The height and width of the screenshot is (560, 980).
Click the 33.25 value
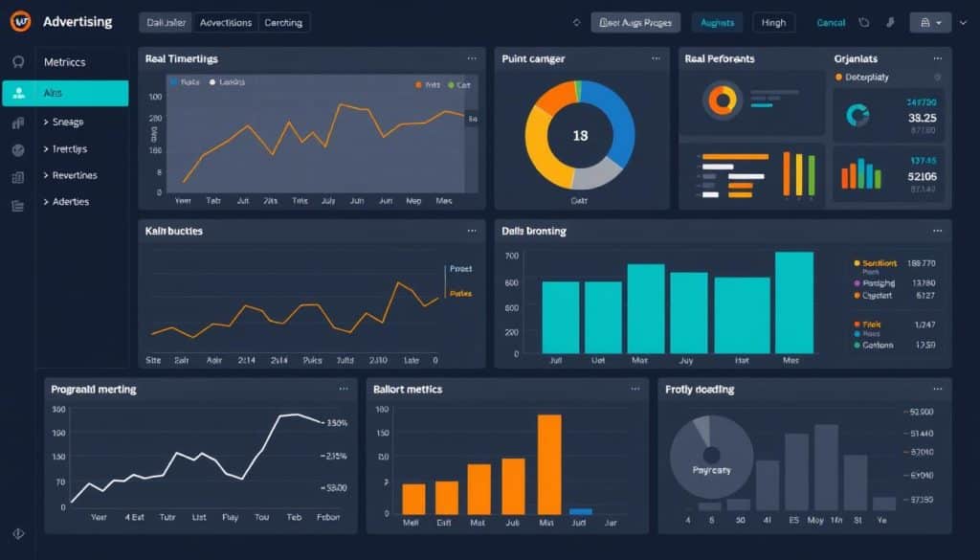pyautogui.click(x=923, y=118)
